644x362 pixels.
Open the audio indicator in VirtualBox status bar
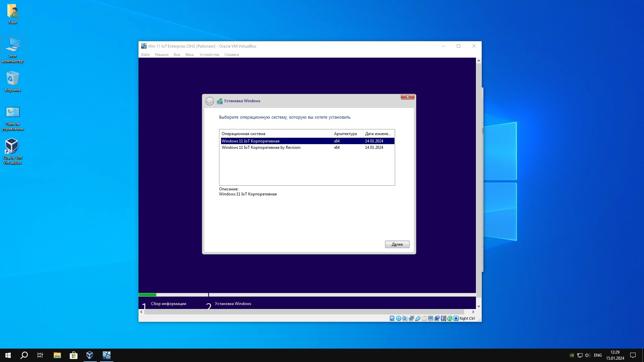click(x=405, y=318)
